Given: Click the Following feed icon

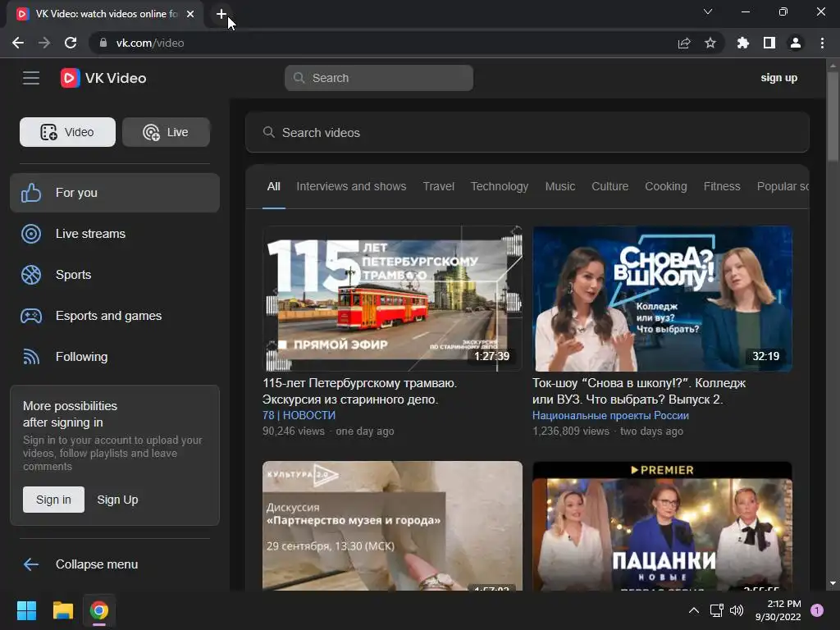Looking at the screenshot, I should point(31,357).
